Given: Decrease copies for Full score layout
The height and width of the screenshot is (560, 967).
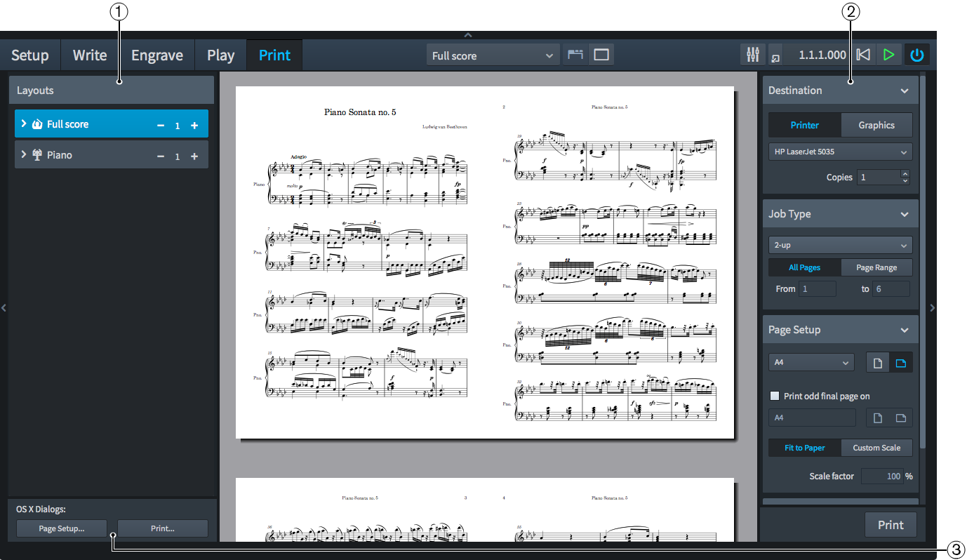Looking at the screenshot, I should [161, 125].
